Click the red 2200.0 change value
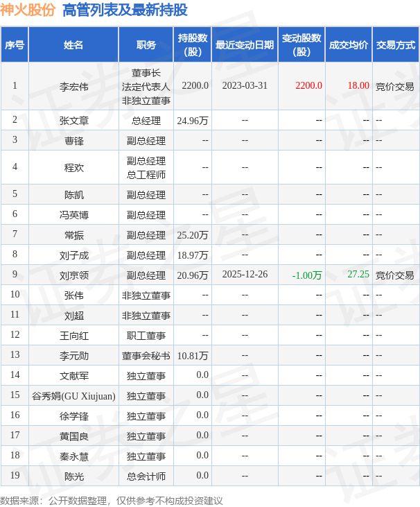 tap(308, 86)
